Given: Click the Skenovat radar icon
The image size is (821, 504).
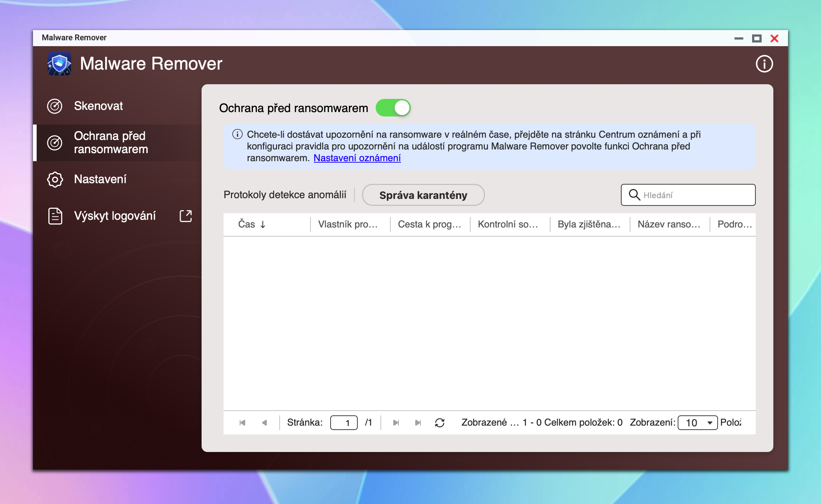Looking at the screenshot, I should tap(55, 106).
